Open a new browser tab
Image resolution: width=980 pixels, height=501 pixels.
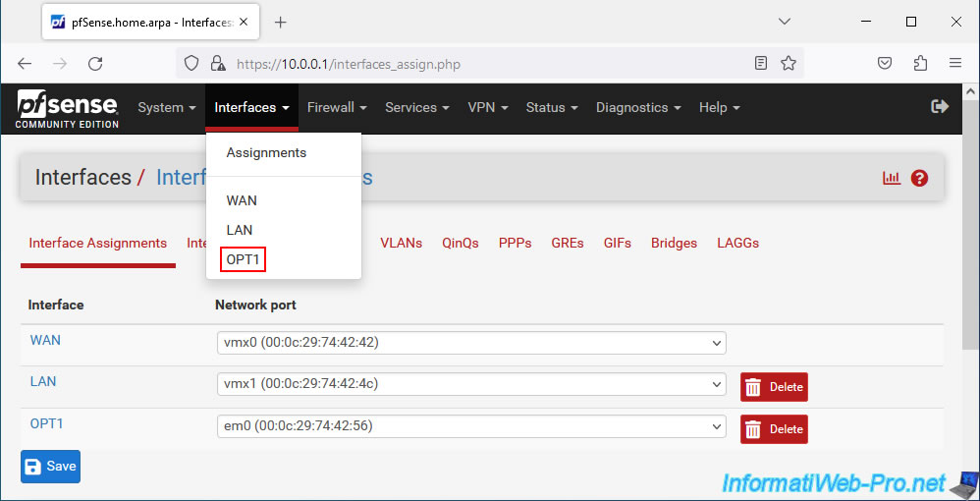click(281, 23)
